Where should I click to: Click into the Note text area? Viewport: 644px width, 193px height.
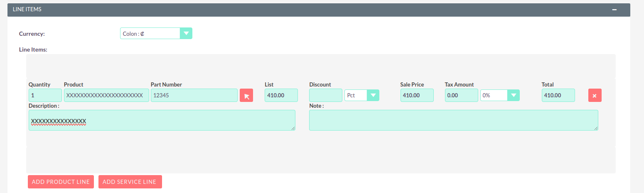(x=453, y=120)
